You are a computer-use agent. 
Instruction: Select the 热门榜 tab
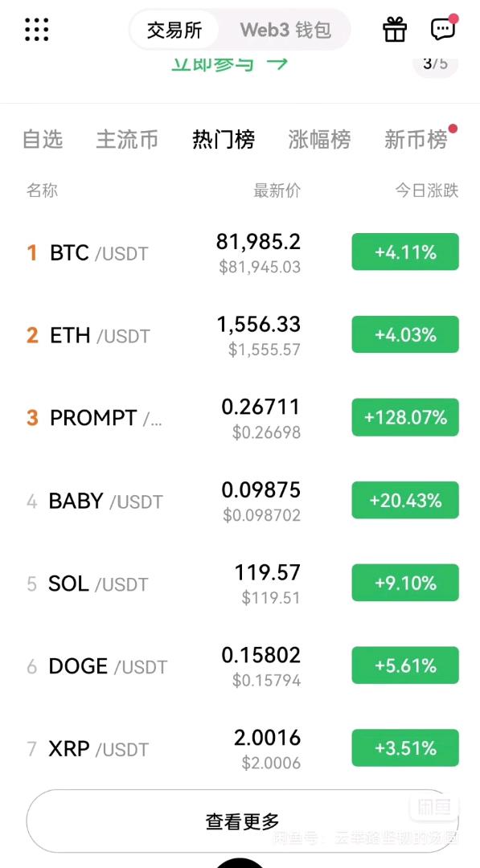tap(223, 140)
